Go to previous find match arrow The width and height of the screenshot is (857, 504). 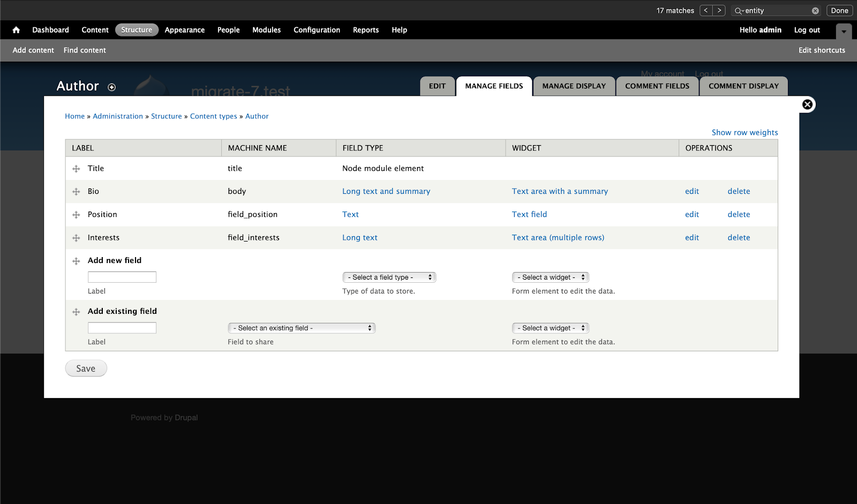tap(706, 10)
